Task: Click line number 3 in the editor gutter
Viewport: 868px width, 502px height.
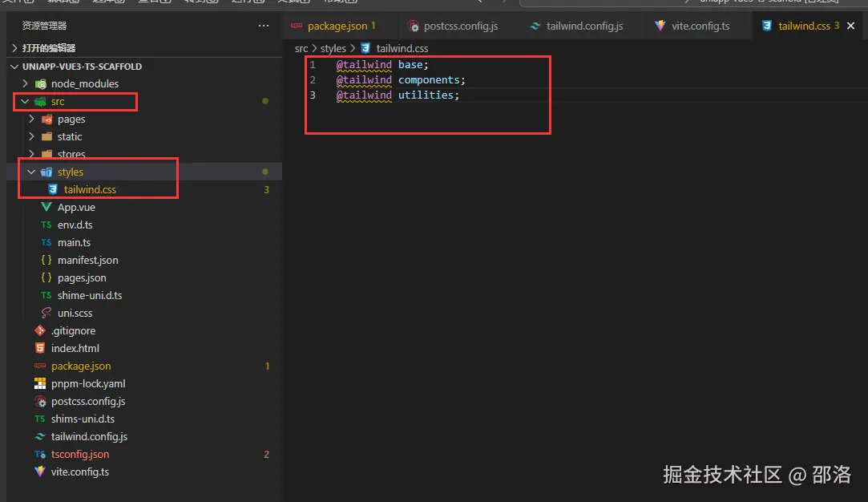Action: tap(313, 95)
